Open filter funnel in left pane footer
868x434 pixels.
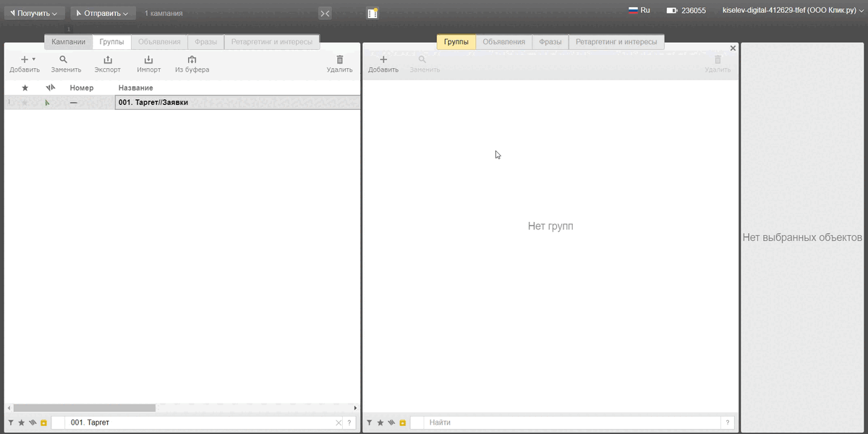(x=11, y=422)
